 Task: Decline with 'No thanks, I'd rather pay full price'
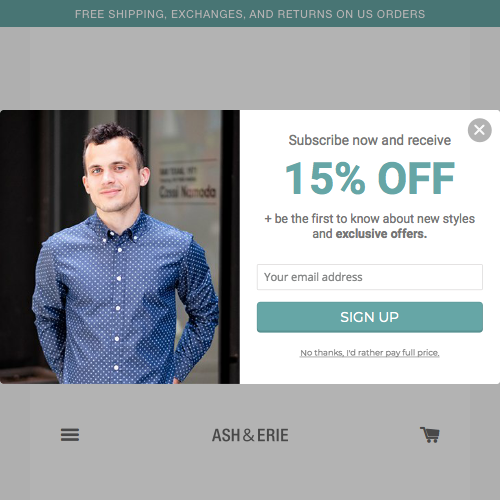pyautogui.click(x=370, y=353)
